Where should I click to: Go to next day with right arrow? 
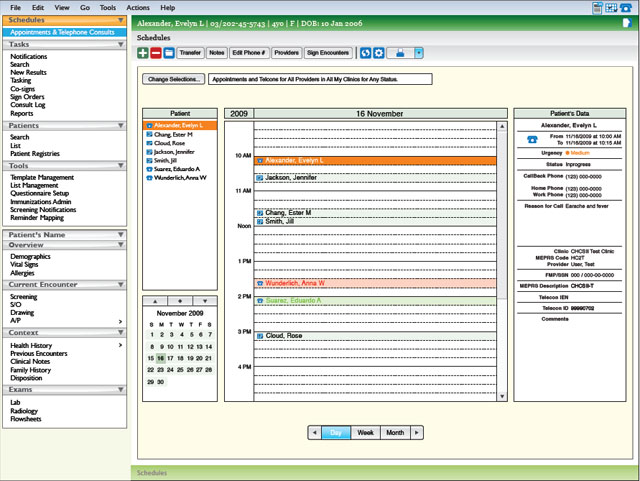pyautogui.click(x=417, y=433)
